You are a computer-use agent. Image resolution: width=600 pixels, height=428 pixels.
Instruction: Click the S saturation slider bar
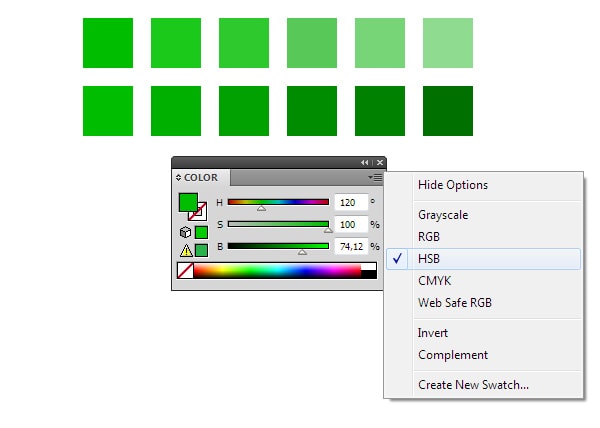[278, 224]
